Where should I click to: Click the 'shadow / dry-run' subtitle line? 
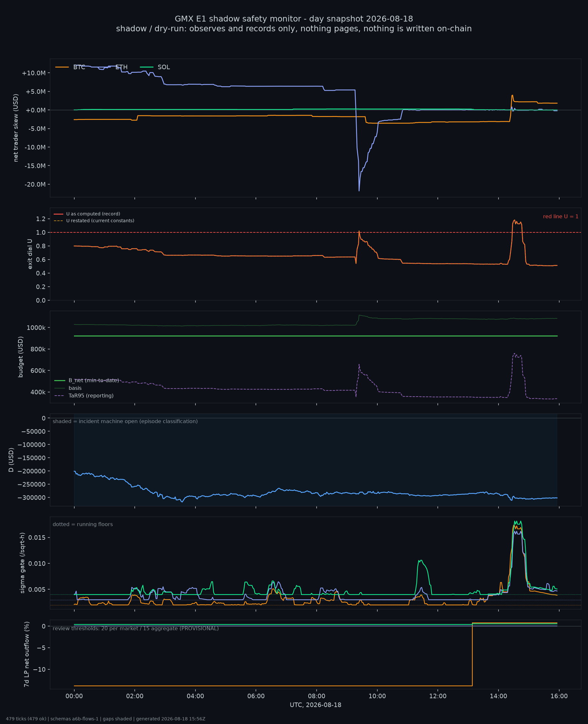pos(294,29)
